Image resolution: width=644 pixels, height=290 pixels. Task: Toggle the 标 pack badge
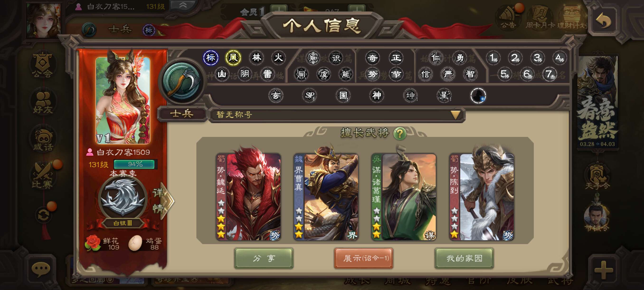(210, 58)
